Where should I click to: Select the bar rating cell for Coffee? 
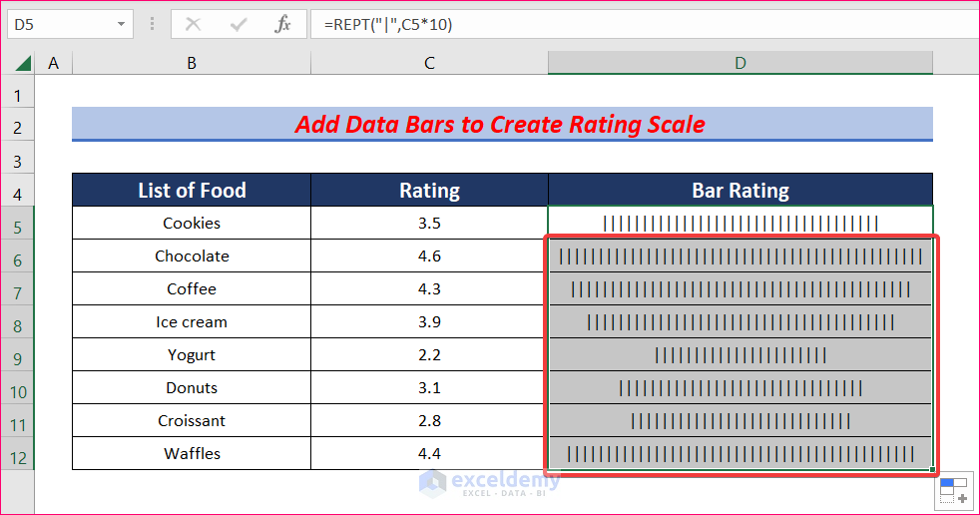(x=740, y=288)
